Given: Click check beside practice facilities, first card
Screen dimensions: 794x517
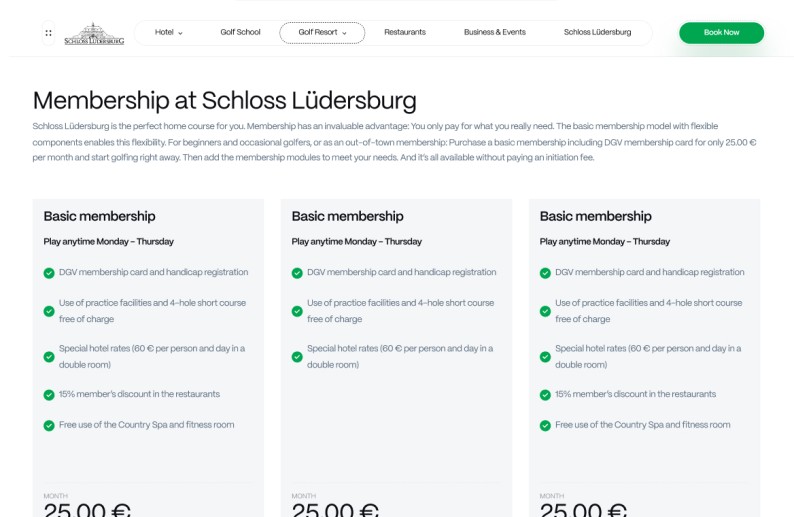Looking at the screenshot, I should 49,311.
